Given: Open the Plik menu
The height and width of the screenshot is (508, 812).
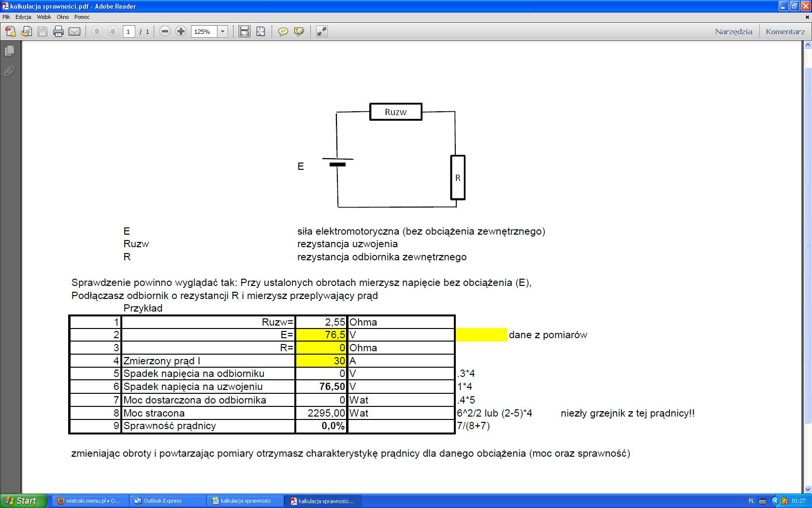Looking at the screenshot, I should point(6,17).
